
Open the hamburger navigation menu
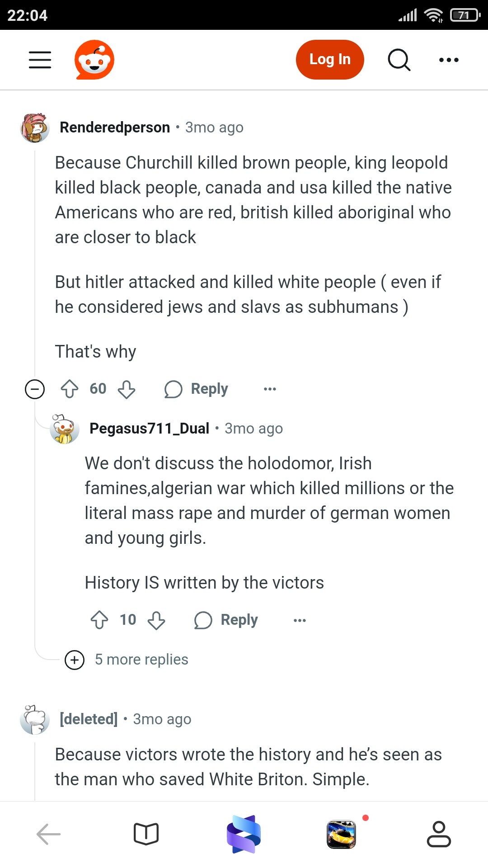click(40, 60)
